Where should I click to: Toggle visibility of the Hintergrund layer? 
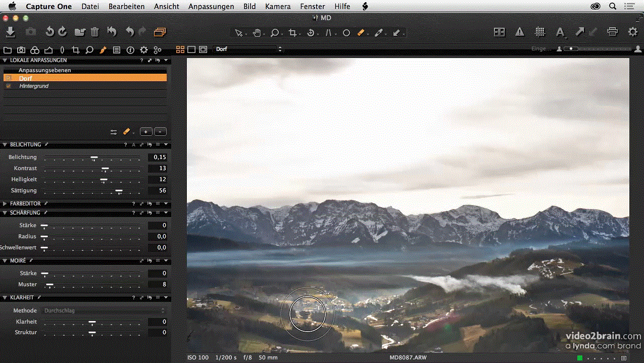pyautogui.click(x=8, y=86)
